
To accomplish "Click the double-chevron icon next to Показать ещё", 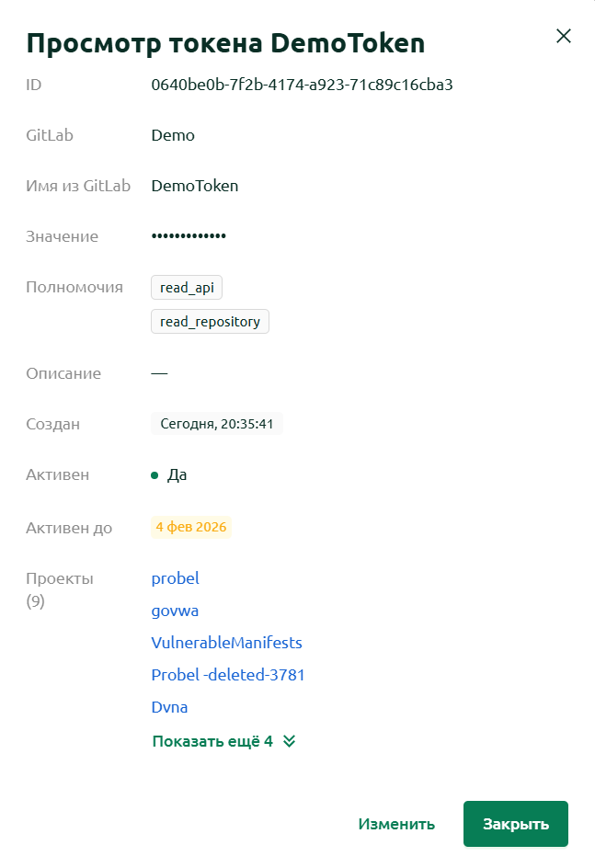I will pyautogui.click(x=289, y=741).
